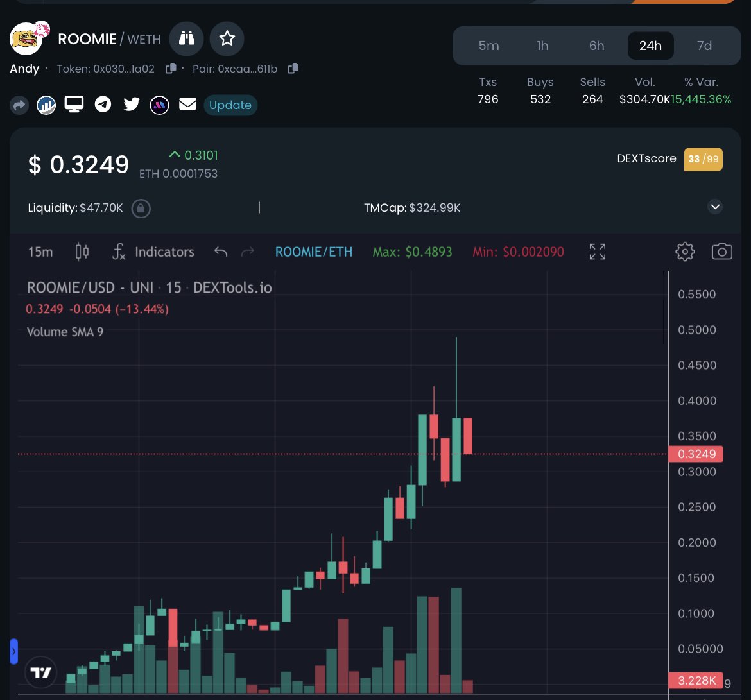
Task: Select the 24h timeframe tab
Action: point(650,46)
